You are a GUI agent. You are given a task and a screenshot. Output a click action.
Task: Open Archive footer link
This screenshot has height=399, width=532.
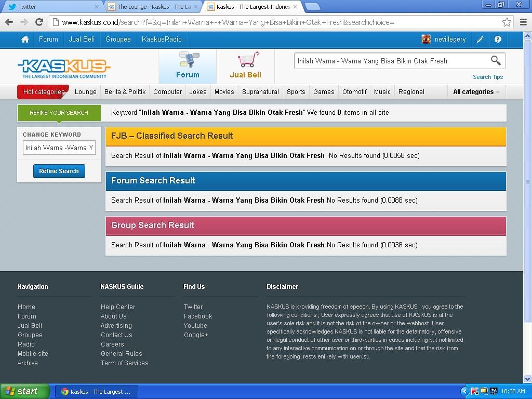click(x=28, y=363)
